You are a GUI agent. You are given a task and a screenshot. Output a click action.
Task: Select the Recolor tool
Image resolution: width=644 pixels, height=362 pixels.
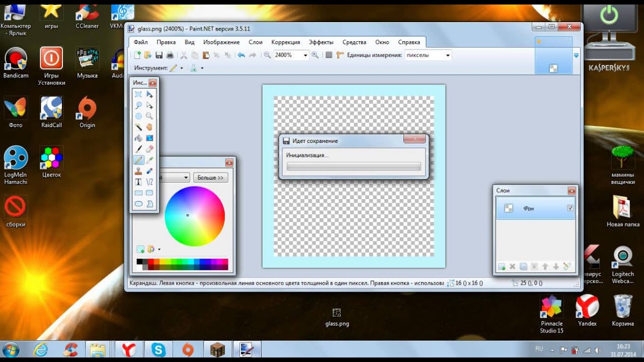pos(149,171)
